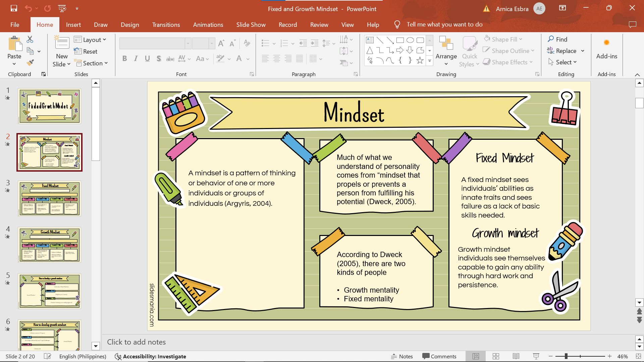
Task: Click the zoom slider handle
Action: [x=566, y=356]
